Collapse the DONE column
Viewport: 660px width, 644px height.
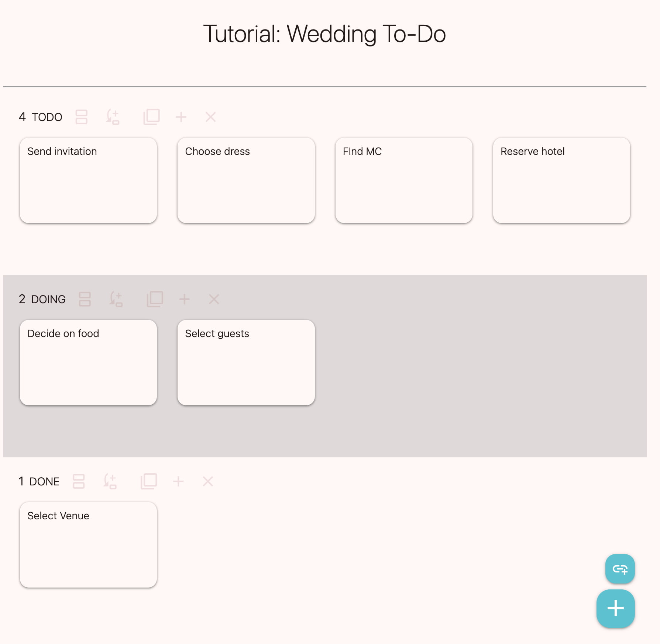pyautogui.click(x=79, y=481)
